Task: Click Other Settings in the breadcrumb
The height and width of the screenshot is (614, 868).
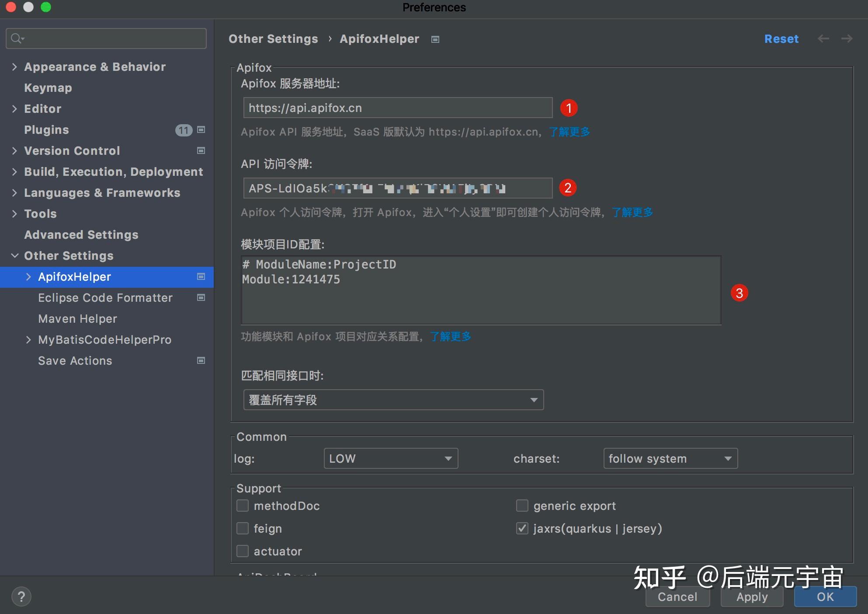Action: coord(273,38)
